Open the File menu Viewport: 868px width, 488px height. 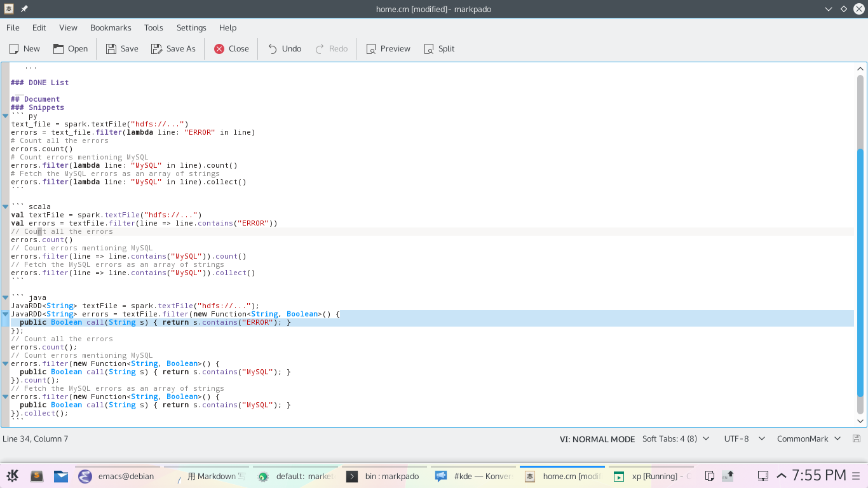[x=13, y=27]
